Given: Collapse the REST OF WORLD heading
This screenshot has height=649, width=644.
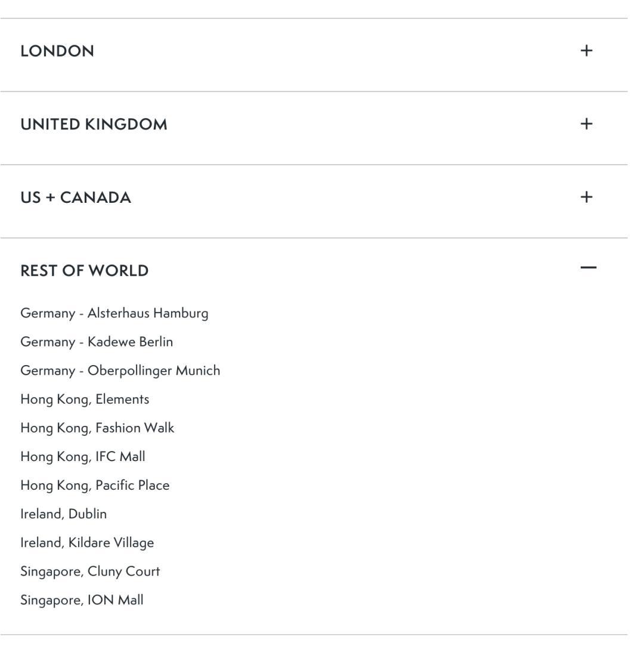Looking at the screenshot, I should pyautogui.click(x=85, y=271).
